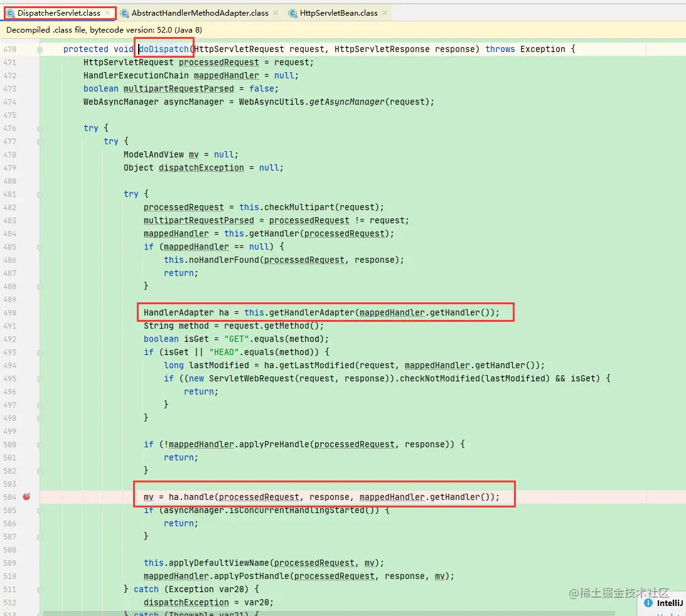Click dispatchException variable on line 479
686x616 pixels.
point(201,168)
